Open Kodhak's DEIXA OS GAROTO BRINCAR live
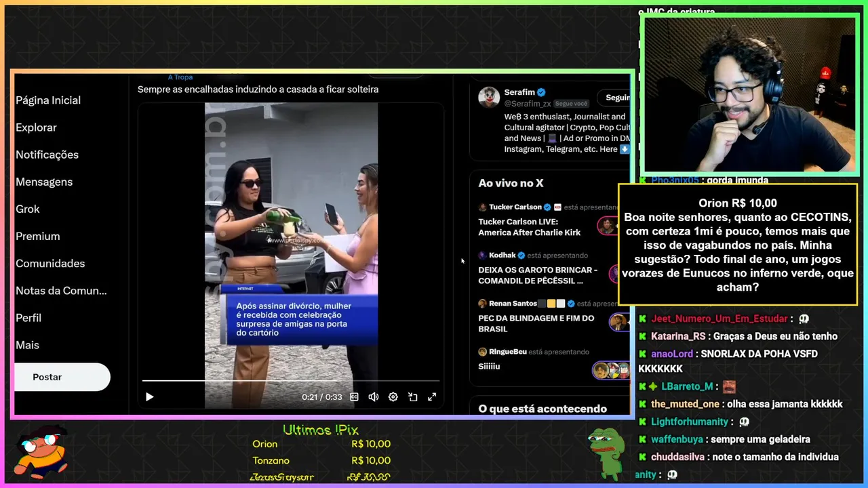This screenshot has width=868, height=488. pyautogui.click(x=538, y=275)
